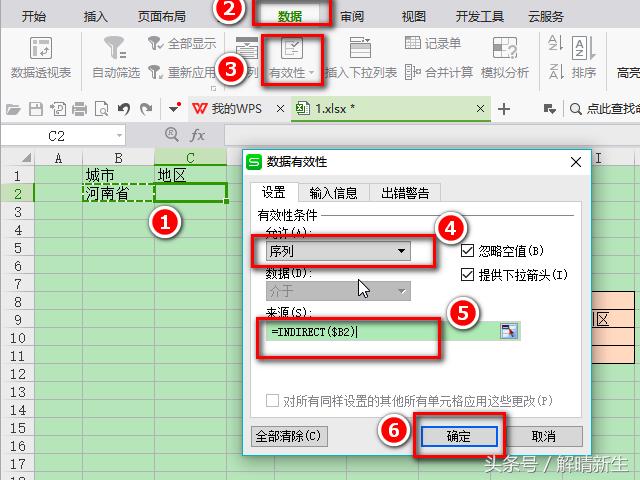Close the 1.xlsx document tab

click(480, 109)
